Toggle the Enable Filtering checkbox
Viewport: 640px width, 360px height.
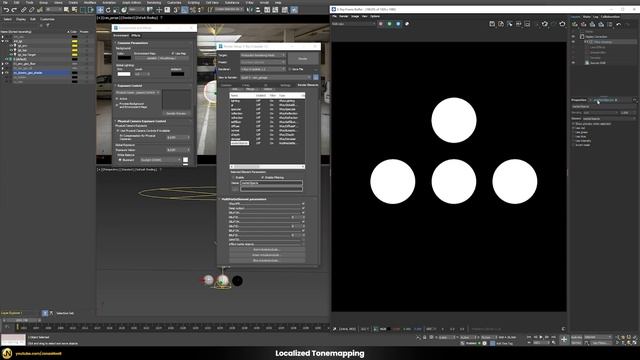pos(262,178)
